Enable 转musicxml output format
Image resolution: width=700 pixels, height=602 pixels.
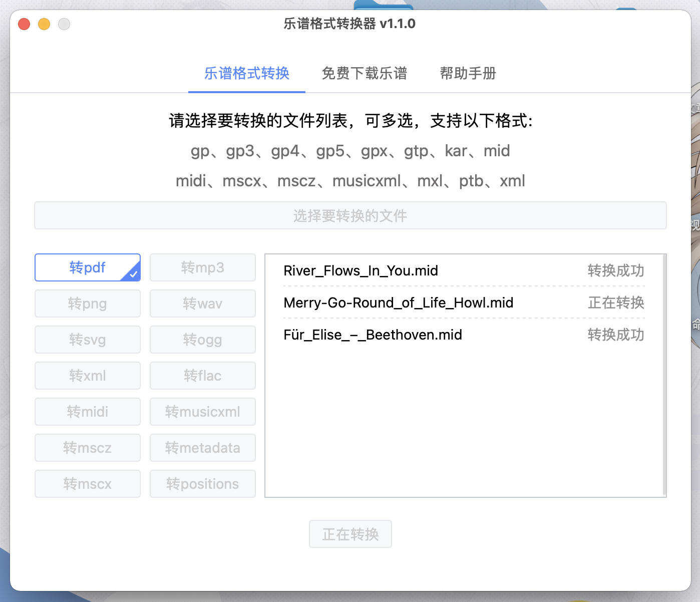(202, 412)
